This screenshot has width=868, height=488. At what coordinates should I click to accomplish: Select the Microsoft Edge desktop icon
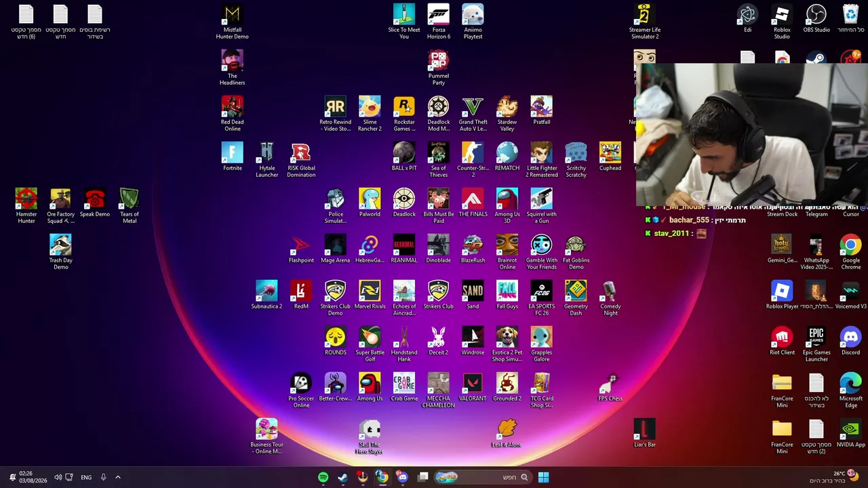click(850, 391)
